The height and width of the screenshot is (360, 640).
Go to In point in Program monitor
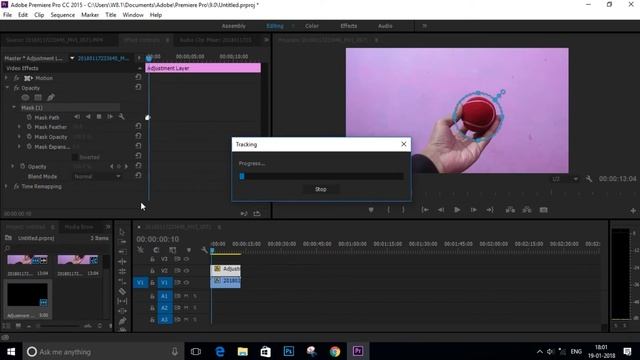click(425, 210)
